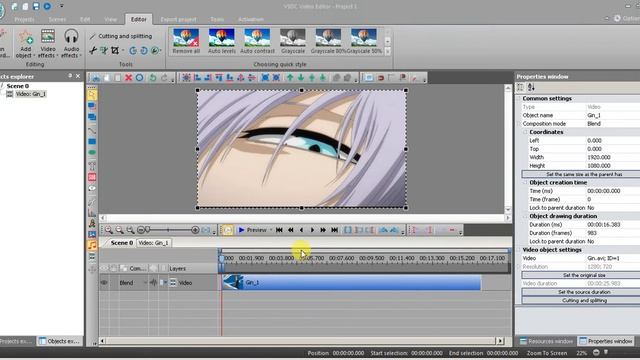Select the ellipse shape tool in sidebar
This screenshot has height=360, width=640.
[x=92, y=153]
